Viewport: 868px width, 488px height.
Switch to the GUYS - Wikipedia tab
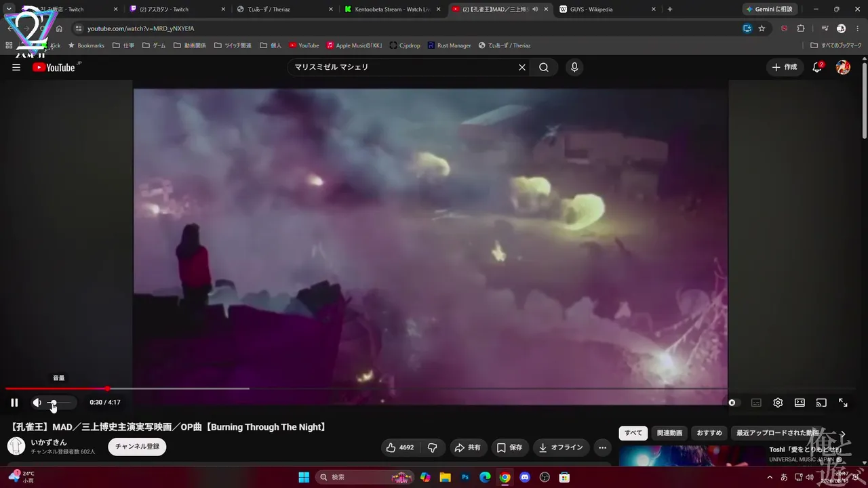tap(607, 9)
